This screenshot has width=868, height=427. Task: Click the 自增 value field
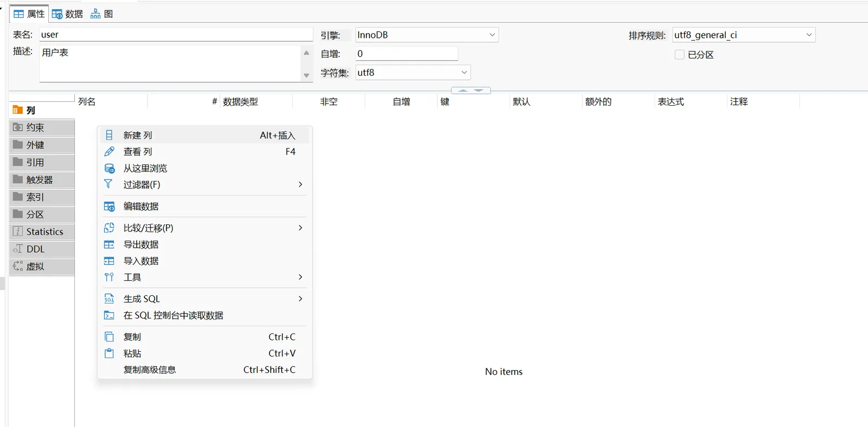(x=407, y=54)
